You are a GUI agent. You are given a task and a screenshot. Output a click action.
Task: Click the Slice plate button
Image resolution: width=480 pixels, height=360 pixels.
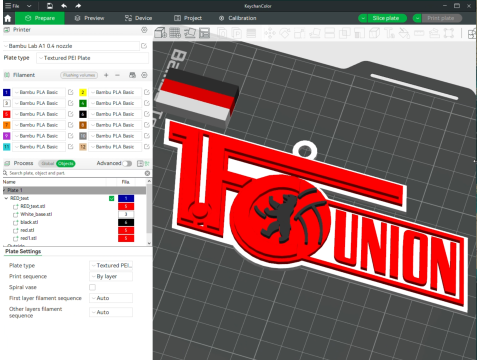[x=386, y=18]
